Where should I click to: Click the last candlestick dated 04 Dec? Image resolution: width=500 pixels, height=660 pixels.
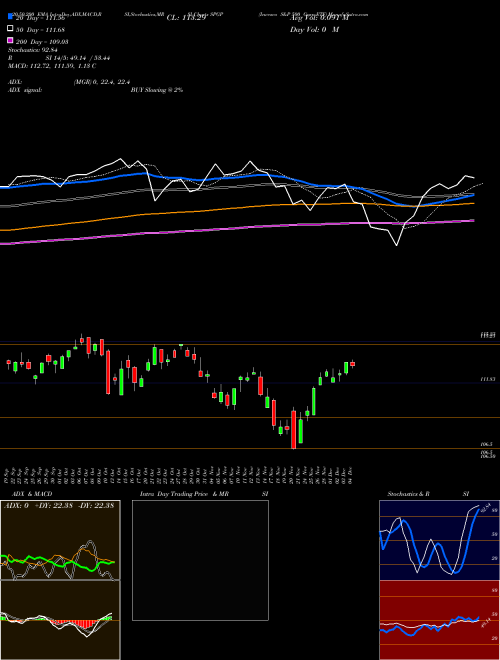coord(352,364)
